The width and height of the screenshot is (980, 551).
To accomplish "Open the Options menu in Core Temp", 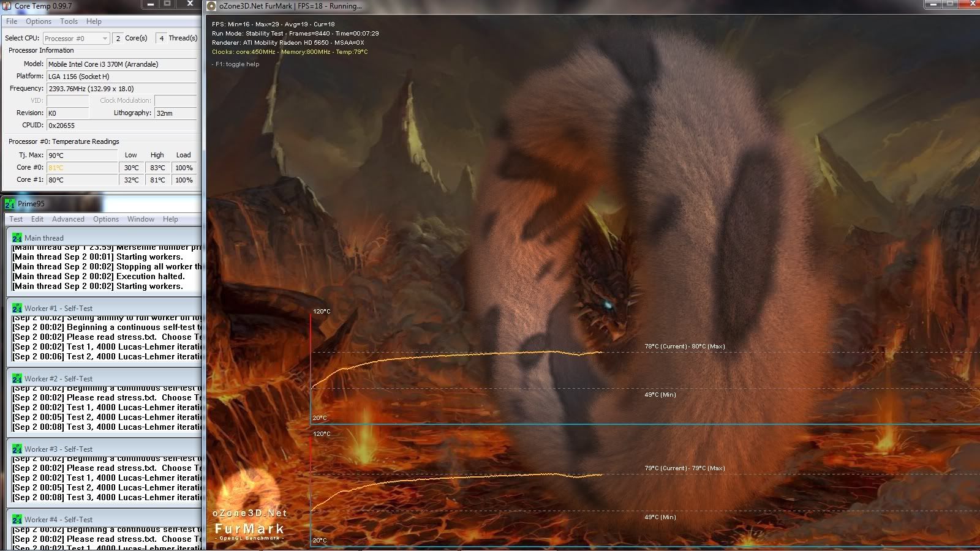I will pos(39,21).
